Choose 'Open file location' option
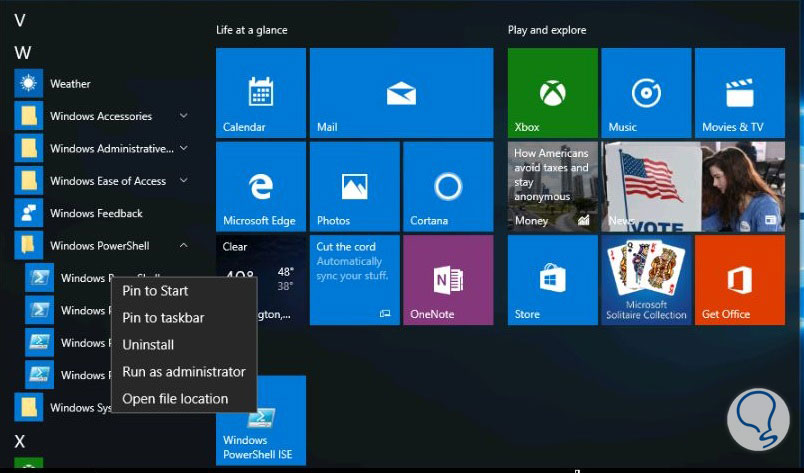Screen dimensions: 804x473 coord(184,399)
